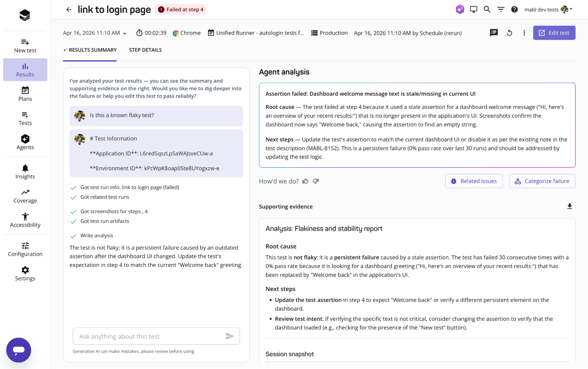Open the help question mark icon
Image resolution: width=588 pixels, height=369 pixels.
click(x=514, y=9)
